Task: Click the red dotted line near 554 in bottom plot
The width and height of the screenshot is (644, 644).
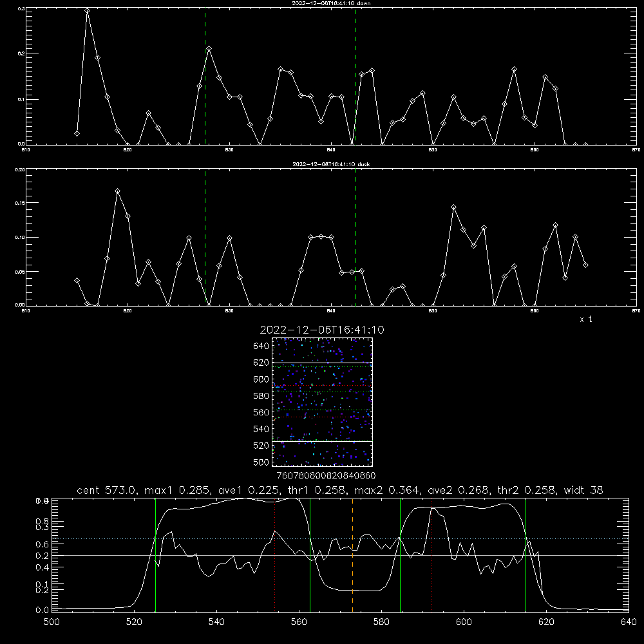Action: pyautogui.click(x=275, y=555)
